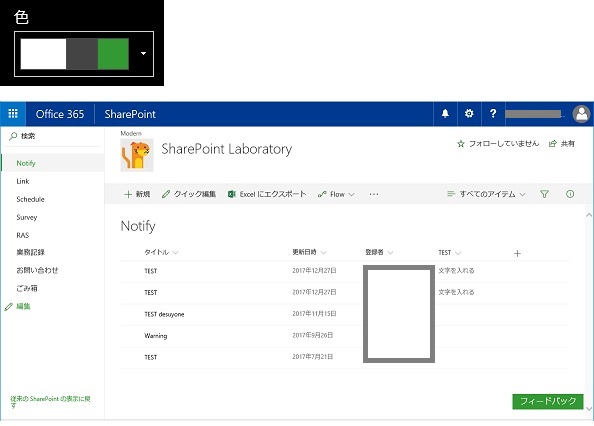Click the SharePoint Laboratory site title
The height and width of the screenshot is (426, 594).
[227, 149]
